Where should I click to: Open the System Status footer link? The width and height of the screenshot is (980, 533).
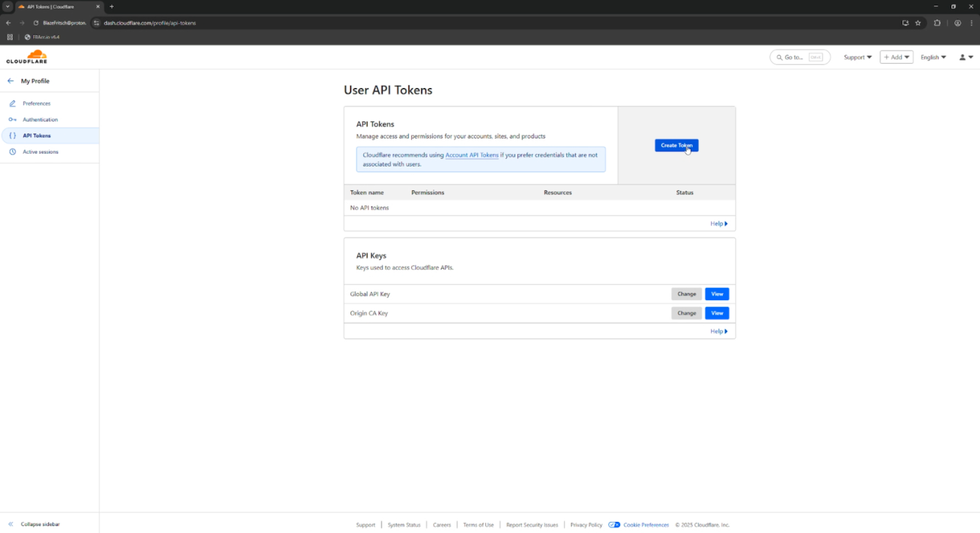[x=404, y=525]
